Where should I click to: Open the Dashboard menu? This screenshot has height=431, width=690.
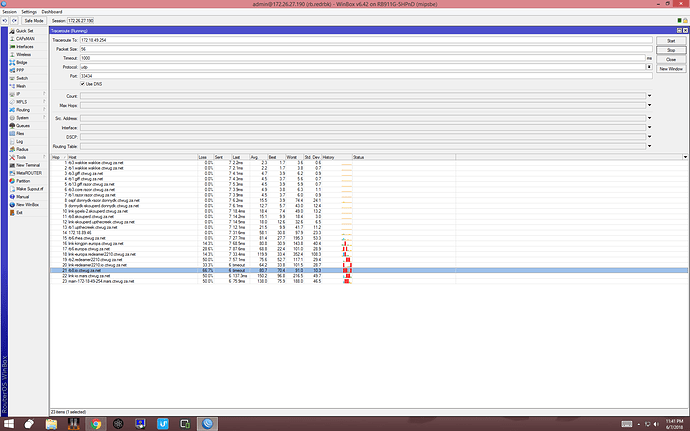point(52,11)
